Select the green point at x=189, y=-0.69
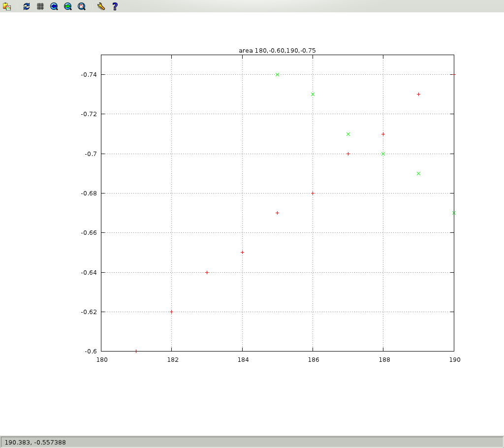Viewport: 504px width, 448px height. [x=418, y=174]
